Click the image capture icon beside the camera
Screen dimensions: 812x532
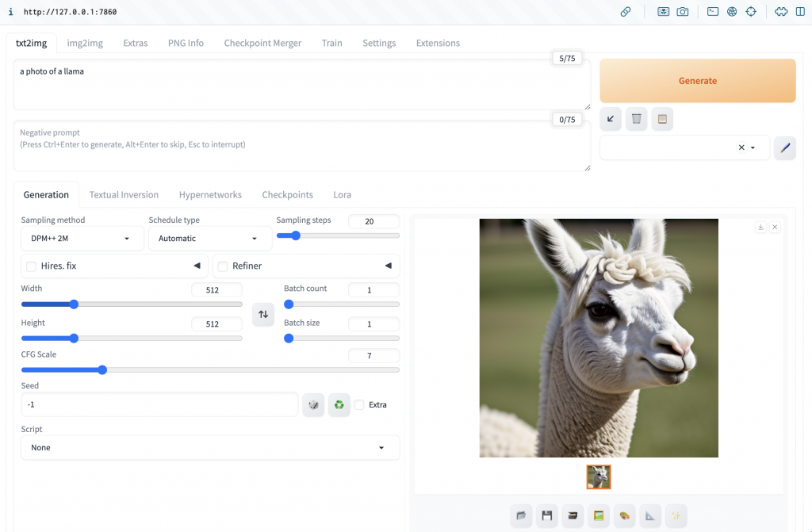pos(664,11)
